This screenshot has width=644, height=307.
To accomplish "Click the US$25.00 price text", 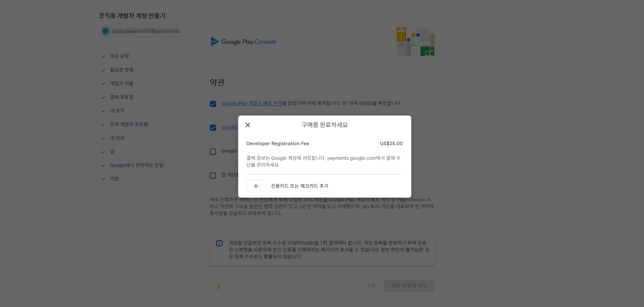I will [392, 143].
